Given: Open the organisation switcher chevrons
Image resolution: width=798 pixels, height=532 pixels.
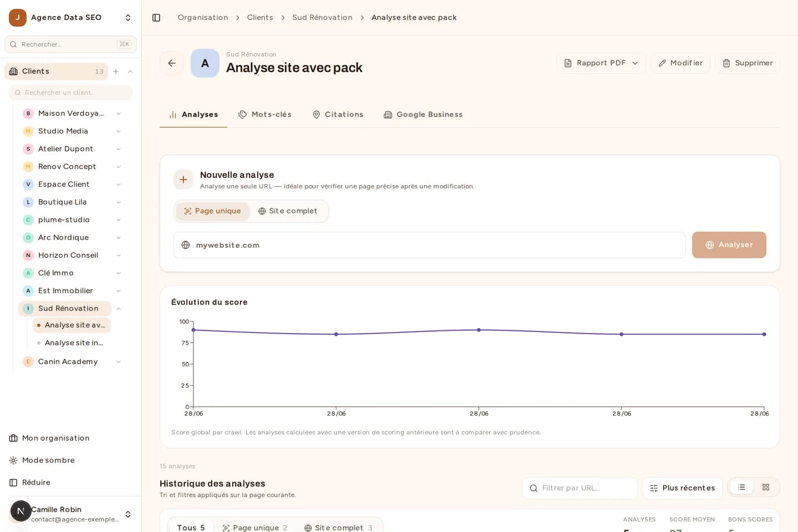Looking at the screenshot, I should [x=128, y=18].
